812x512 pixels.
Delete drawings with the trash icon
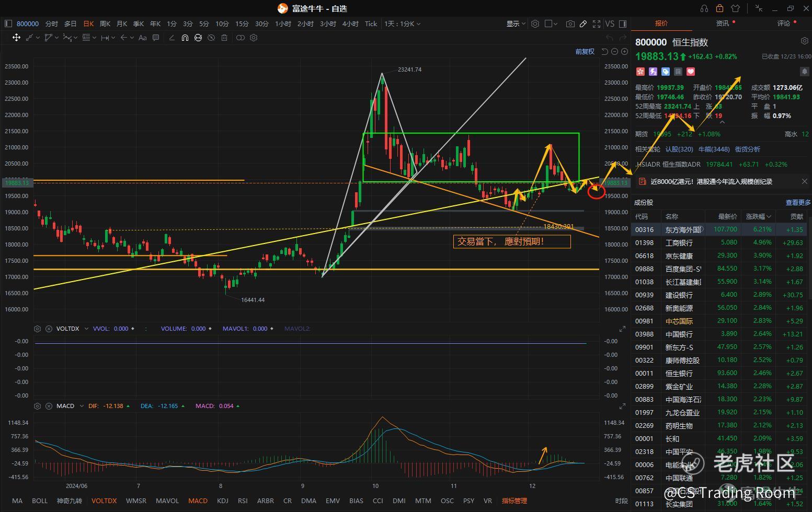(224, 38)
